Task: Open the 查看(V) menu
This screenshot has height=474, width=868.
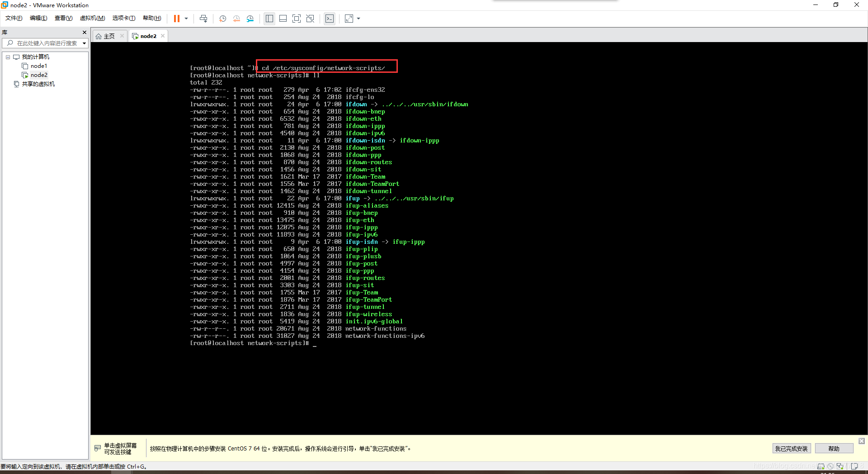Action: (63, 18)
